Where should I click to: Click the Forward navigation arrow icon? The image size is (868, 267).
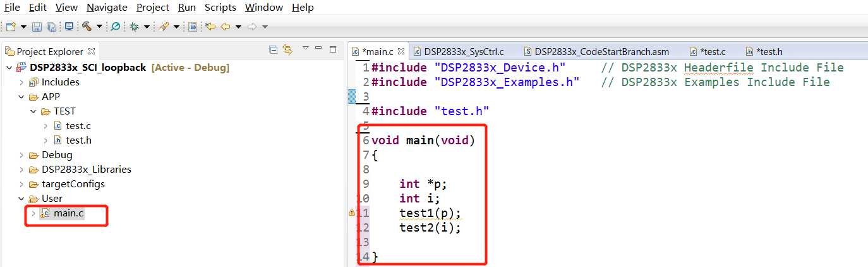252,27
